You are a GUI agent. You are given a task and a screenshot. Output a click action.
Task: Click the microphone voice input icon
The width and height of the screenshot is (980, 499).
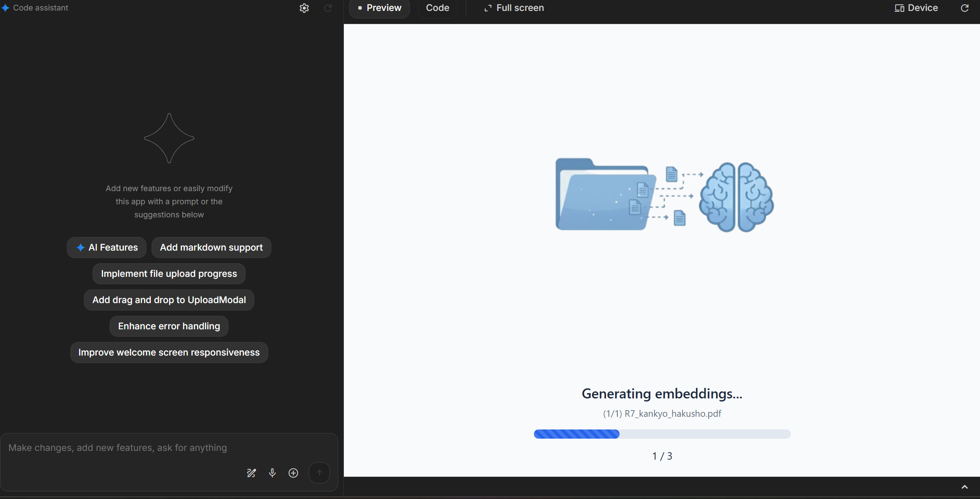[x=272, y=473]
